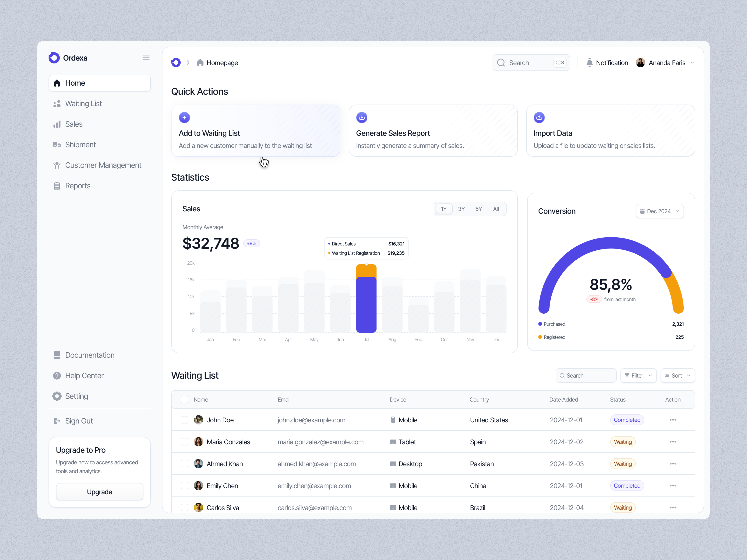Collapse the sidebar with hamburger icon
The width and height of the screenshot is (747, 560).
coord(146,57)
